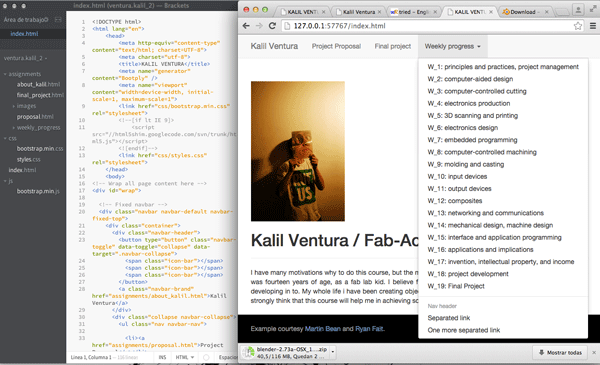Click Chrome's forward arrow
Image resolution: width=600 pixels, height=365 pixels.
259,26
